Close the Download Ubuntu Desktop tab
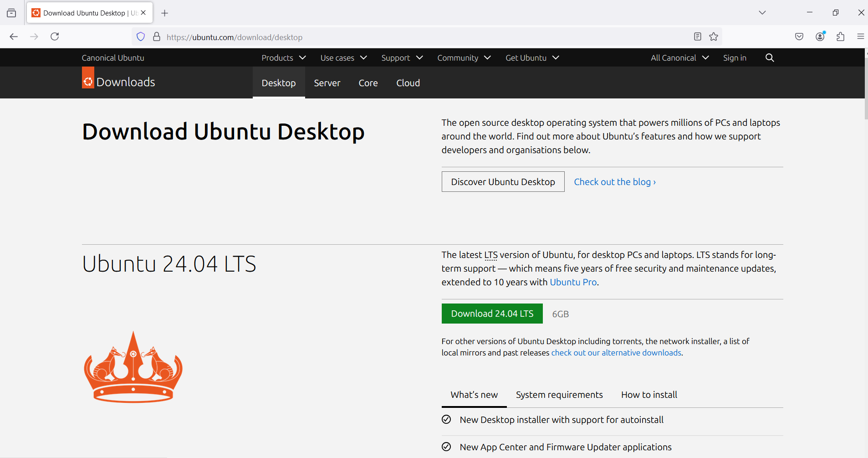The image size is (868, 458). pos(143,13)
